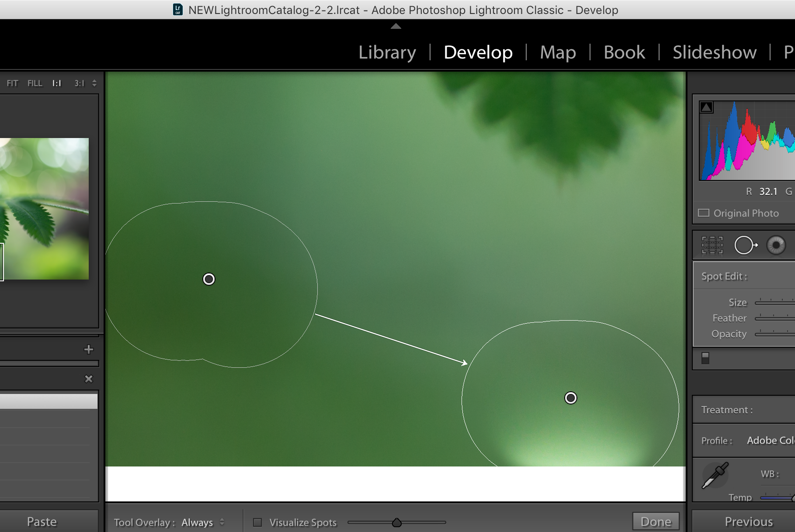Viewport: 795px width, 532px height.
Task: Switch to the Develop module
Action: point(478,52)
